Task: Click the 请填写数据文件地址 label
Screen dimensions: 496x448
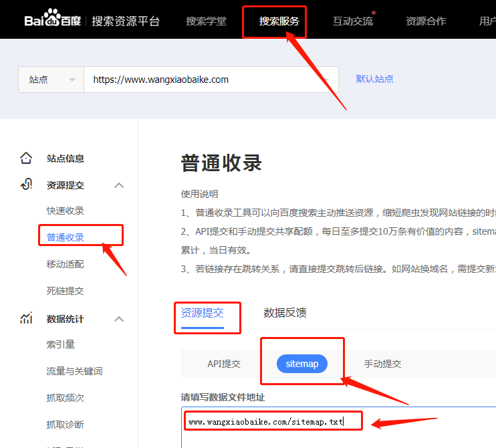Action: click(x=223, y=397)
